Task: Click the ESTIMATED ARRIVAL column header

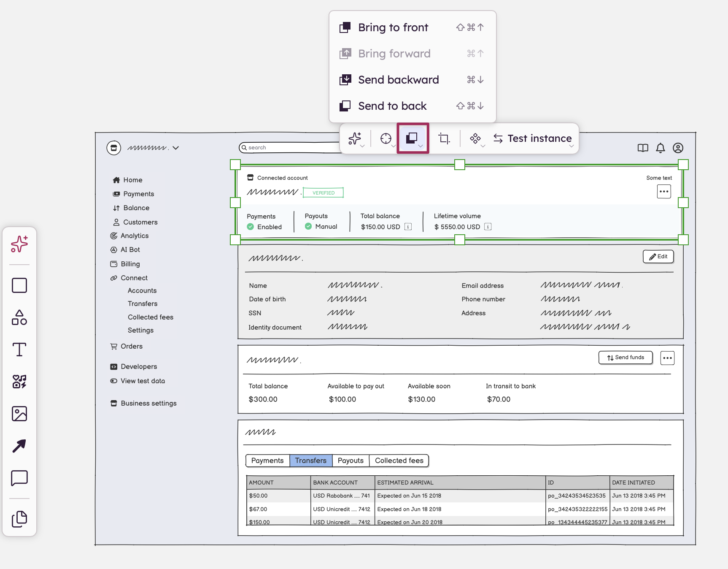Action: (460, 482)
